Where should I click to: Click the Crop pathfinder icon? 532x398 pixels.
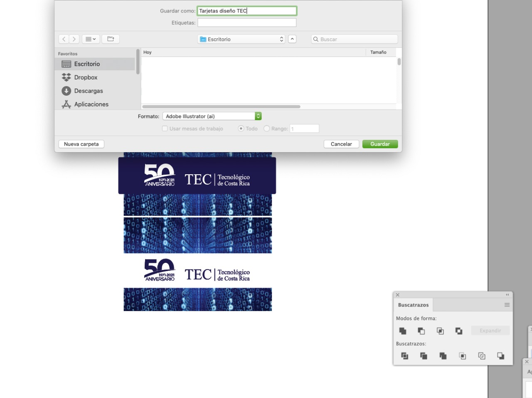tap(462, 356)
